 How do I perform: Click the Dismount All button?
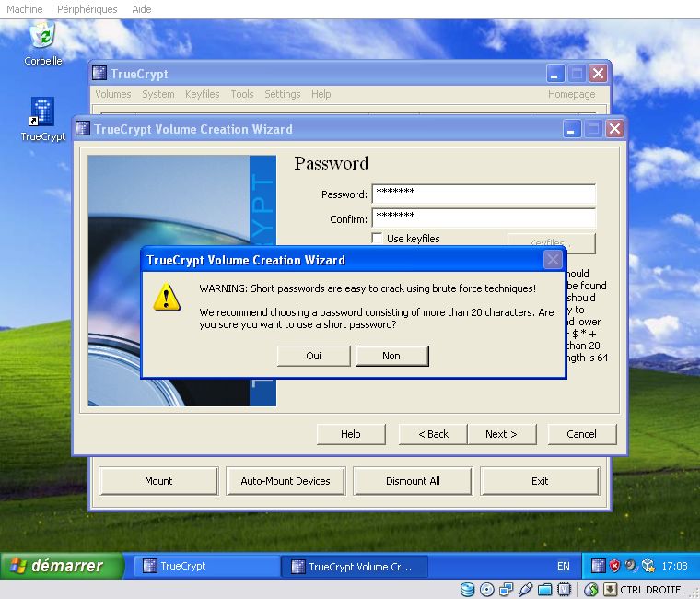(413, 481)
